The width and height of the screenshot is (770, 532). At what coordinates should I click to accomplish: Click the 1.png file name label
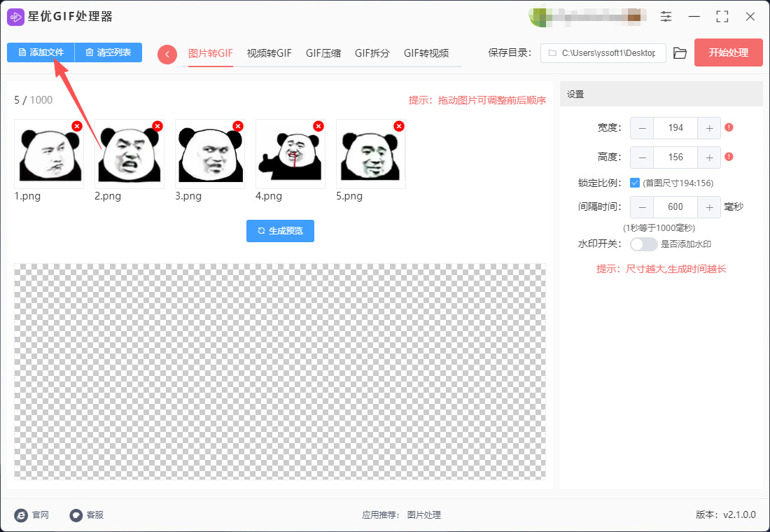27,196
